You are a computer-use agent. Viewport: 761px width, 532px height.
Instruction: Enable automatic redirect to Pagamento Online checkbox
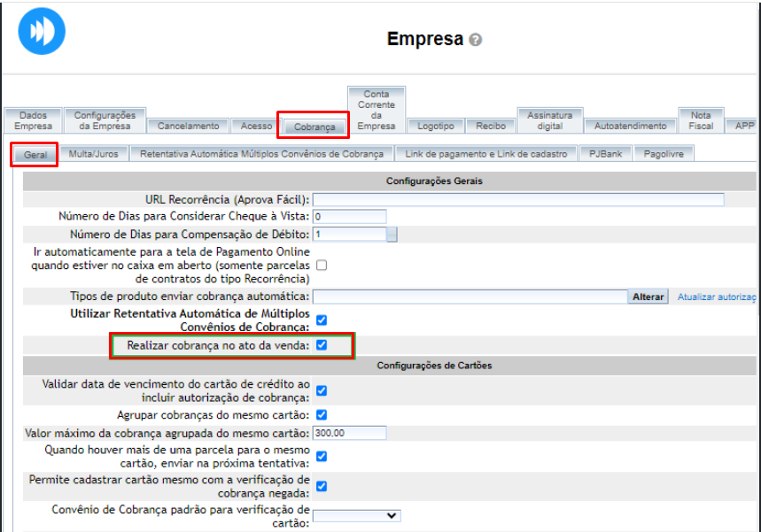(x=322, y=265)
